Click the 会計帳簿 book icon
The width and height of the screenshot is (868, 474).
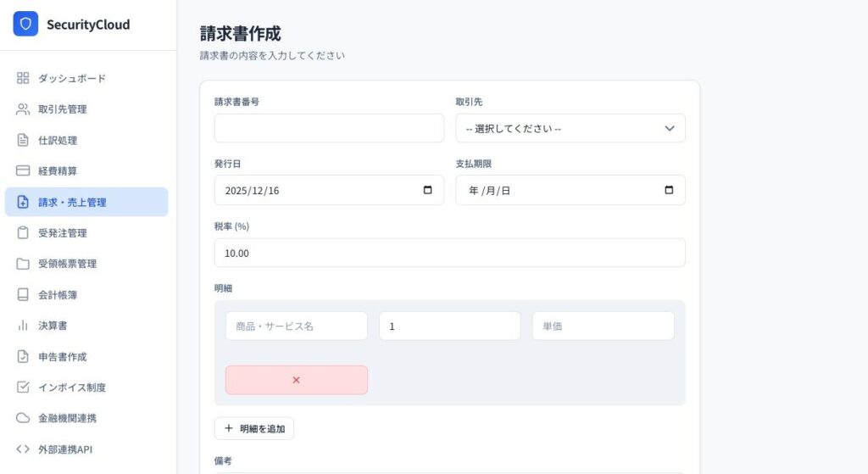point(23,294)
